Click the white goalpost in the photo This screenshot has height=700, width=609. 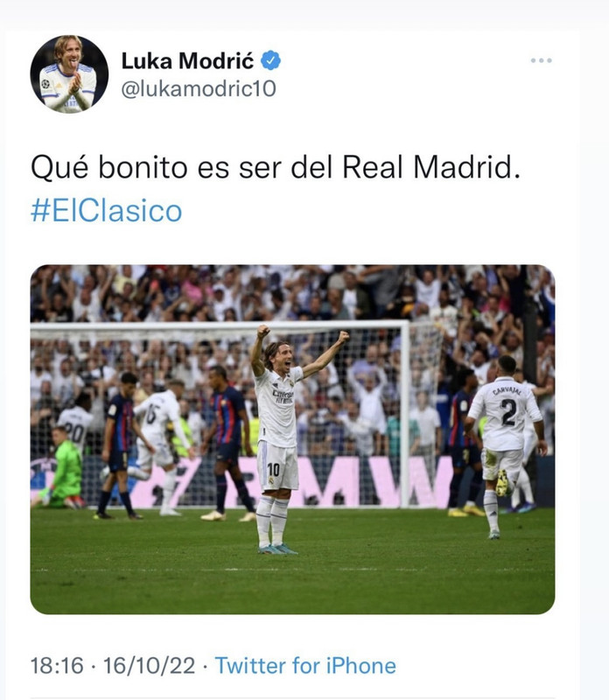[x=405, y=415]
